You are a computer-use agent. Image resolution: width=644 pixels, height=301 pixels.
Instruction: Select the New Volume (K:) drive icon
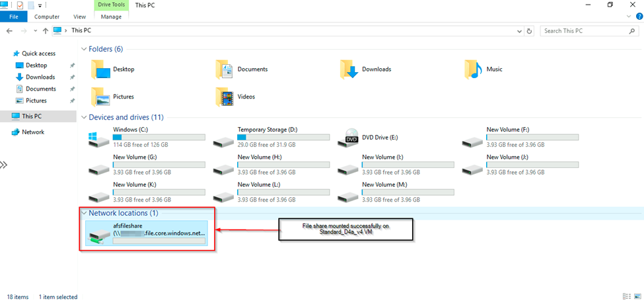click(x=99, y=197)
